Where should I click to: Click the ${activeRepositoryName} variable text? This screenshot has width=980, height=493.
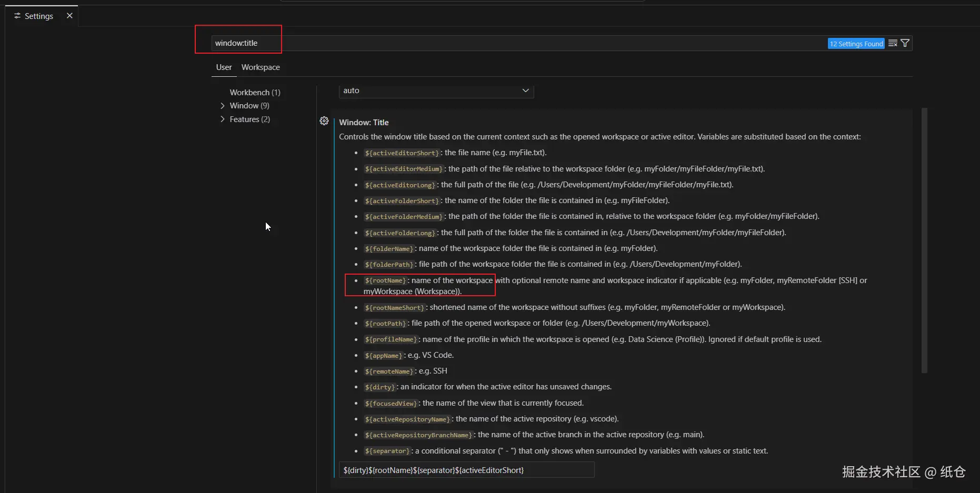point(407,419)
